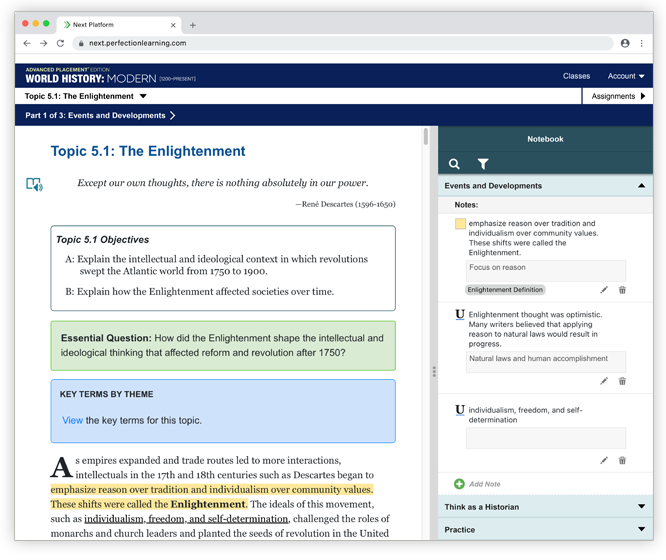Click the View key terms link
This screenshot has height=560, width=666.
(x=72, y=421)
